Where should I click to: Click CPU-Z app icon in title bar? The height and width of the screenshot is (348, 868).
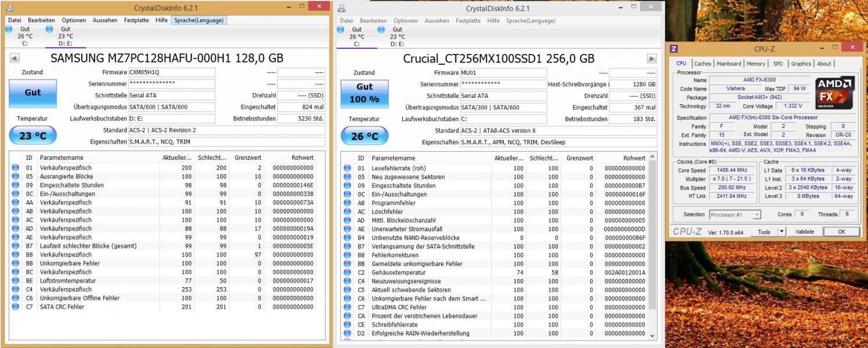[674, 49]
